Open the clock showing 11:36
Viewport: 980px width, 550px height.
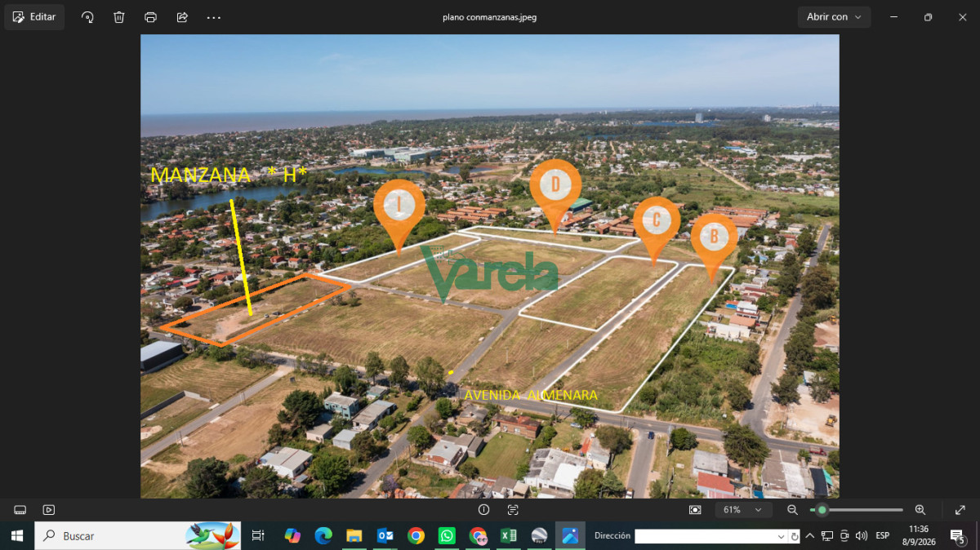(919, 535)
